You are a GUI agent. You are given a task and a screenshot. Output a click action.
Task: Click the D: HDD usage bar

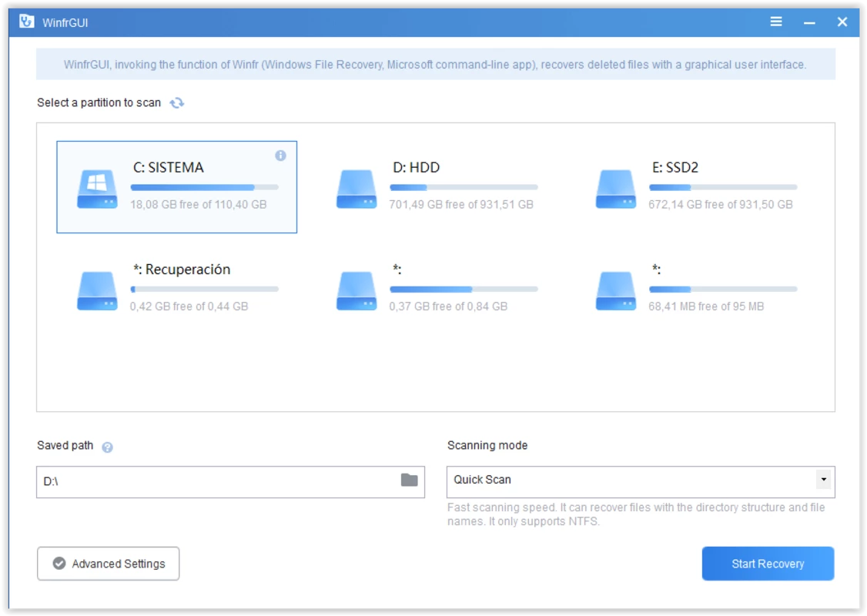click(x=464, y=187)
